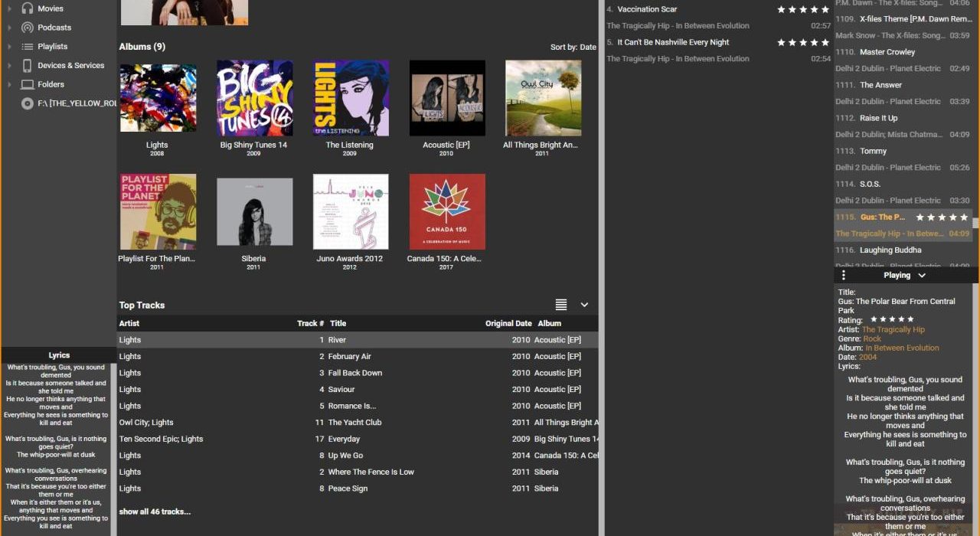Image resolution: width=980 pixels, height=536 pixels.
Task: Expand the Playlists tree node
Action: pos(9,47)
